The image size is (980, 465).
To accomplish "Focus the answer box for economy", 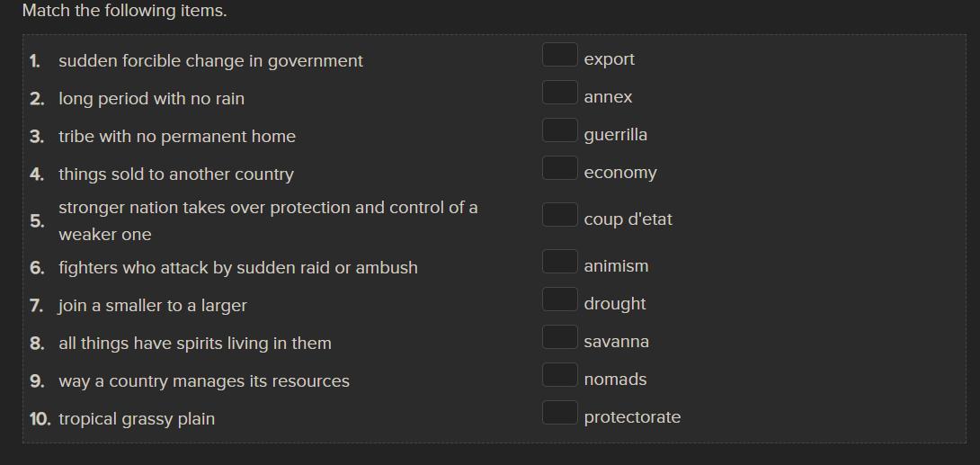I will [x=559, y=168].
